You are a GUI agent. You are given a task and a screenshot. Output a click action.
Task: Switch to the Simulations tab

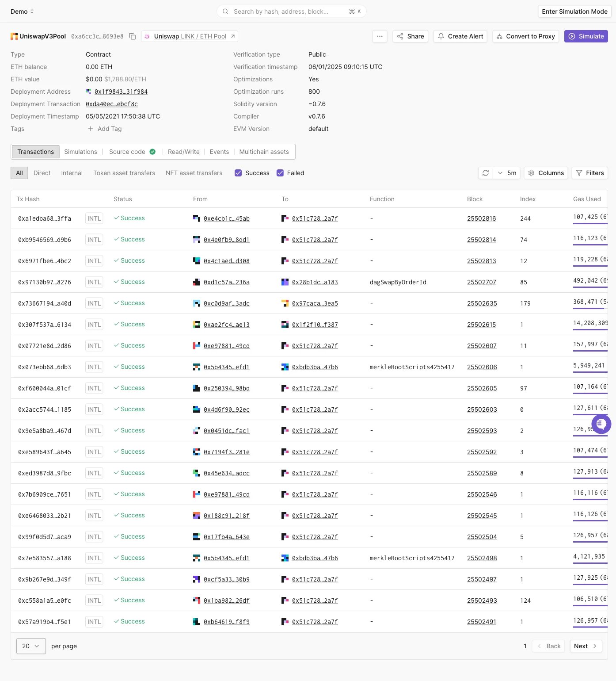click(x=80, y=152)
